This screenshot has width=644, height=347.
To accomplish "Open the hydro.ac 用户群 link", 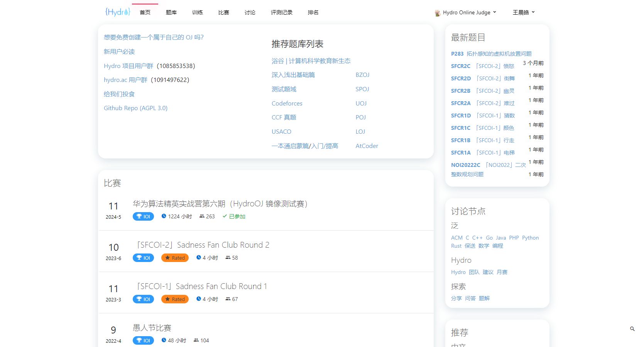I will pos(125,80).
